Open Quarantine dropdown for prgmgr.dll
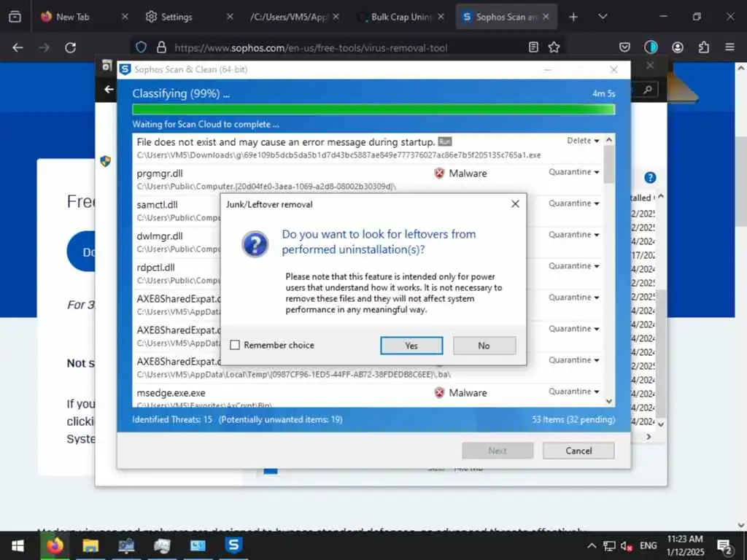 coord(573,172)
